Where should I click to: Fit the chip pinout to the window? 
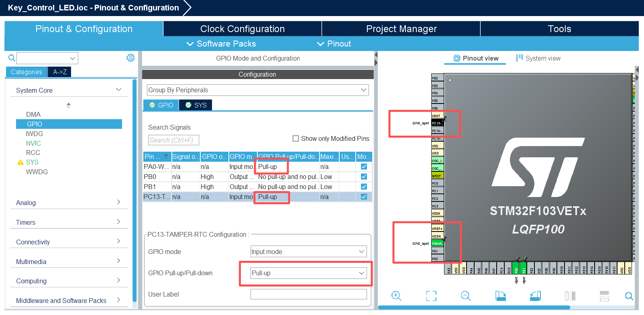(x=431, y=296)
